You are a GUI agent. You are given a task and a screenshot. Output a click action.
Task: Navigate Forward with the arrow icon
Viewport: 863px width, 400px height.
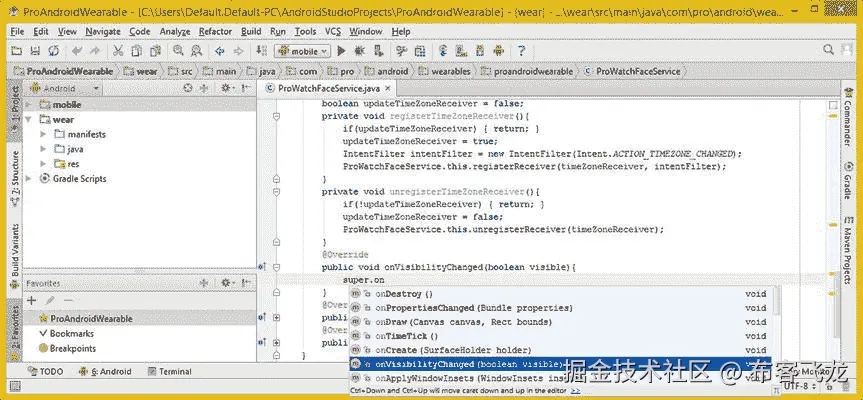pos(238,51)
